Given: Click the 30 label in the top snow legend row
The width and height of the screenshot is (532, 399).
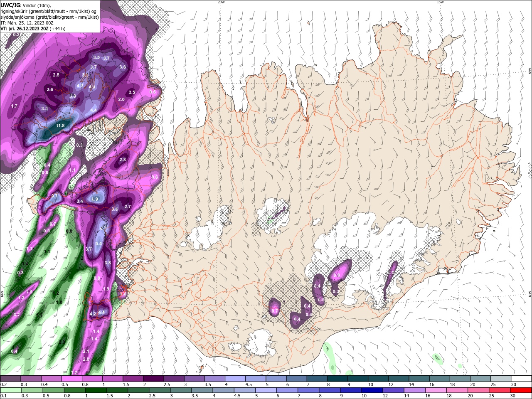Looking at the screenshot, I should pos(513,384).
